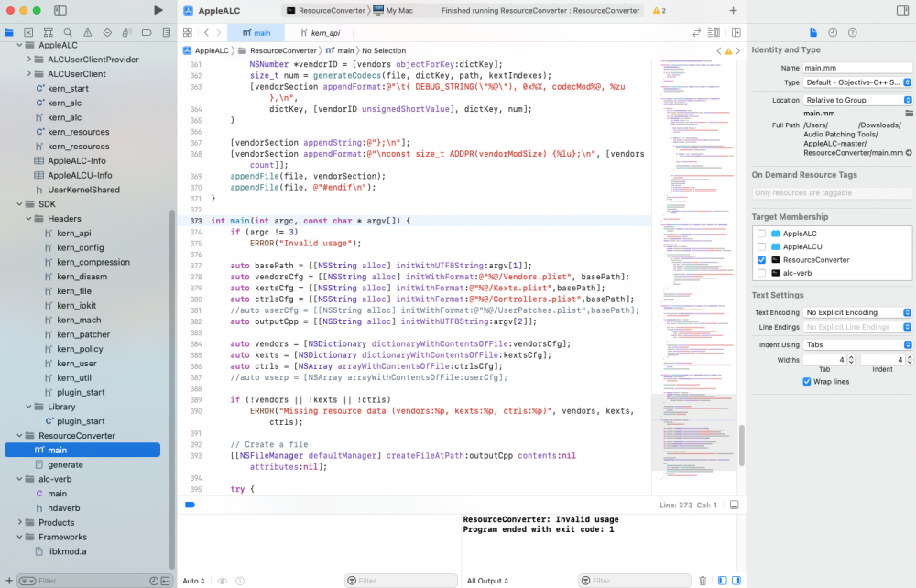Open kern_patcher header file
The image size is (916, 588).
(x=82, y=334)
